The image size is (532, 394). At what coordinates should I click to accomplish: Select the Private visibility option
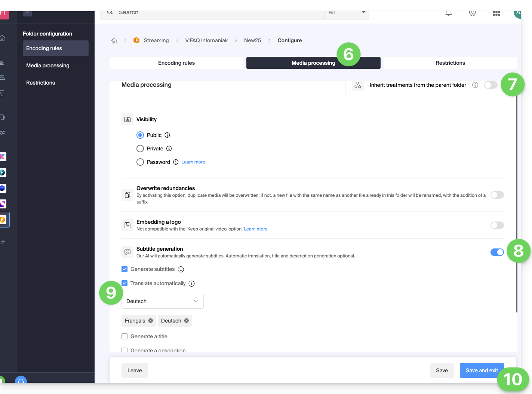(140, 149)
